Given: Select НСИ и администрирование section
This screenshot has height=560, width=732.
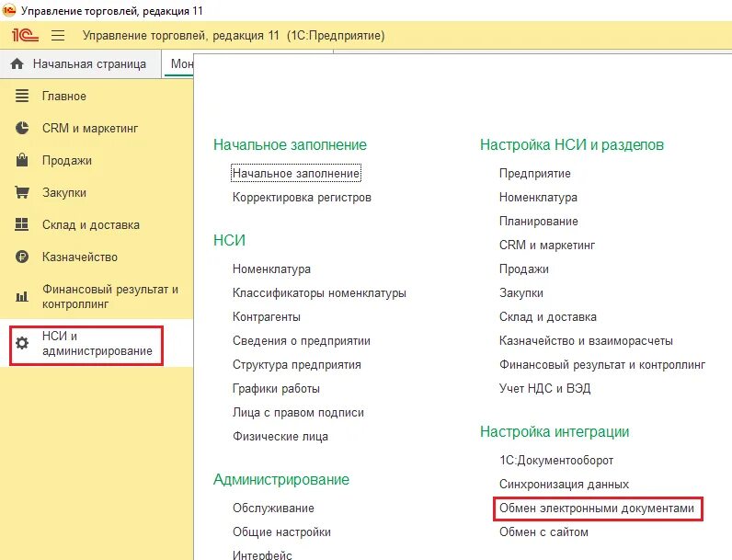Looking at the screenshot, I should (97, 344).
